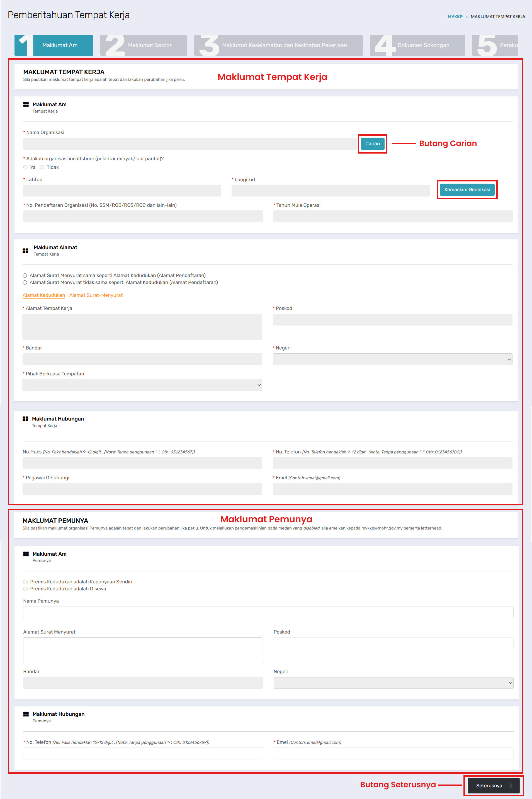Click the grid icon beside Maklumat Alamat
This screenshot has width=532, height=799.
tap(25, 251)
